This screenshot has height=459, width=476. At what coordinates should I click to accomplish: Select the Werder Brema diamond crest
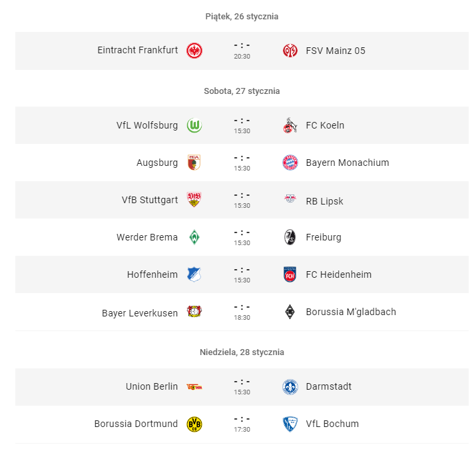click(194, 237)
